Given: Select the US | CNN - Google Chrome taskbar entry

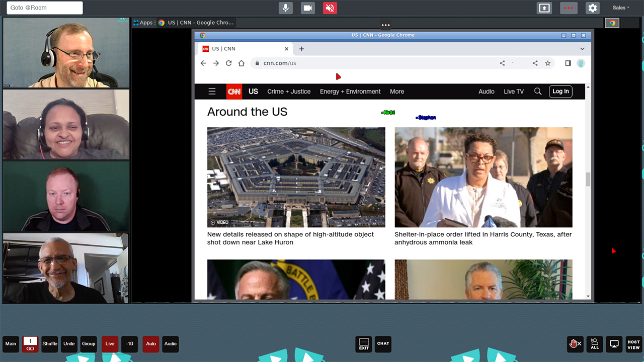Looking at the screenshot, I should pyautogui.click(x=196, y=23).
